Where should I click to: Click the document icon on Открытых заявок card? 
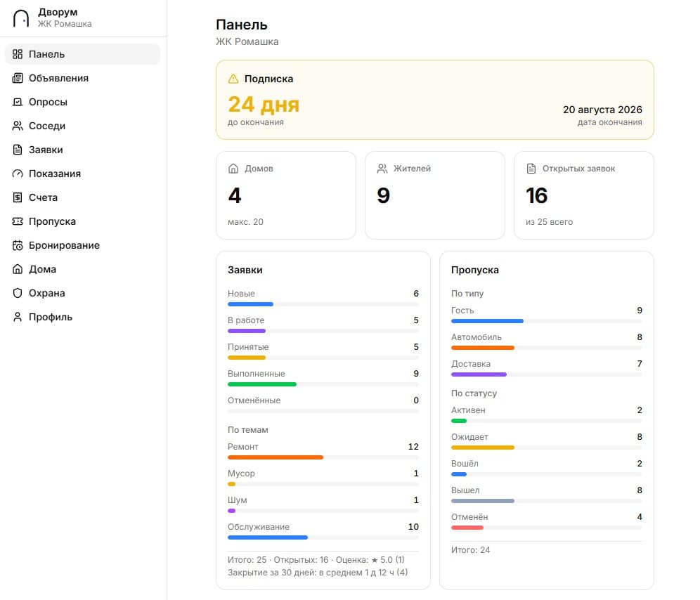[531, 169]
